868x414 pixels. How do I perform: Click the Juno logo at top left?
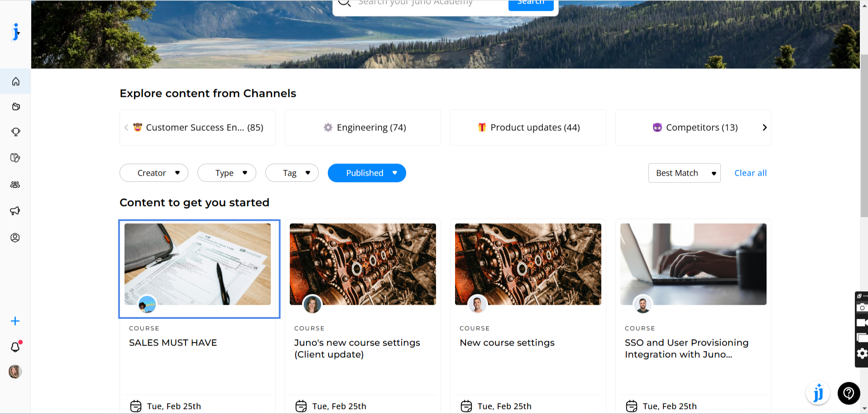click(x=16, y=32)
